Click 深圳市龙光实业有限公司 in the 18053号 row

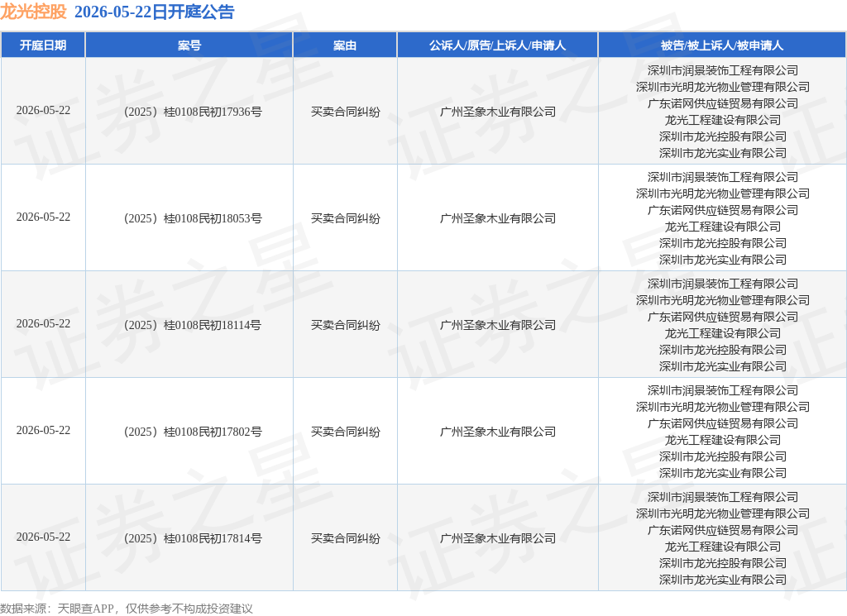tap(723, 260)
